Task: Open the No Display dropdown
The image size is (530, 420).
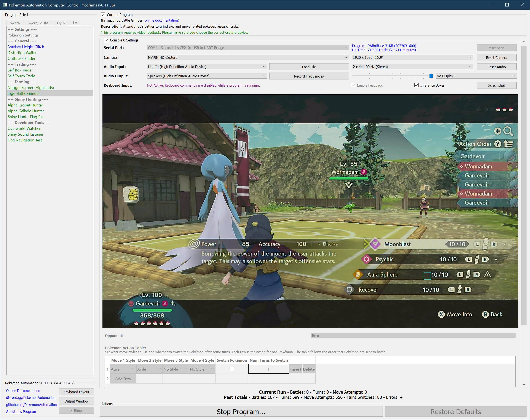Action: click(476, 76)
